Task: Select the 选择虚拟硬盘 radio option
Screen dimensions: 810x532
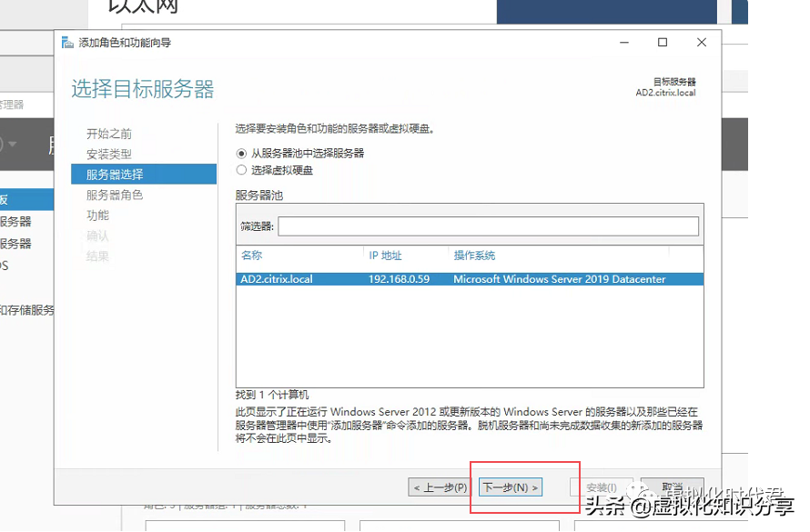Action: (x=241, y=170)
